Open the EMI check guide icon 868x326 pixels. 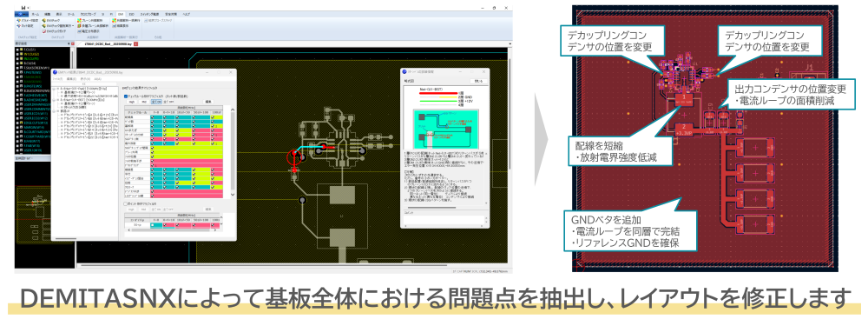[43, 31]
